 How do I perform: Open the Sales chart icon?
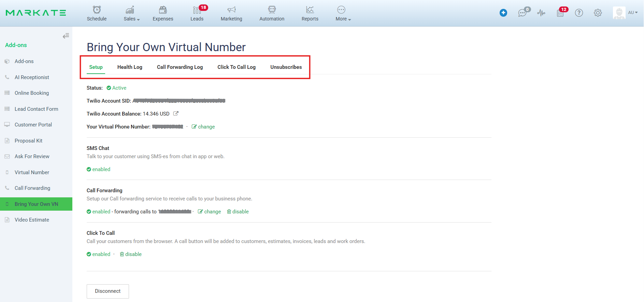click(130, 10)
